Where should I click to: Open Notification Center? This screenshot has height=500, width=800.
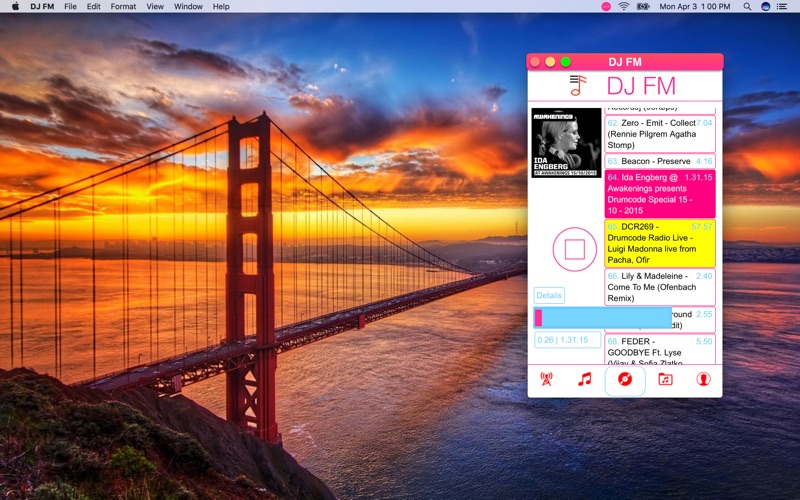tap(781, 7)
